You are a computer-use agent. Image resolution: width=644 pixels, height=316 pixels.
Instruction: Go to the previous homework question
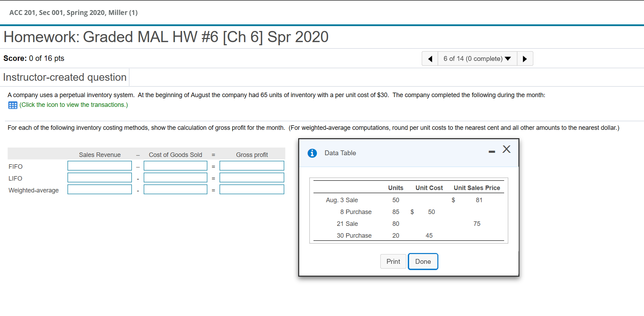(x=429, y=58)
